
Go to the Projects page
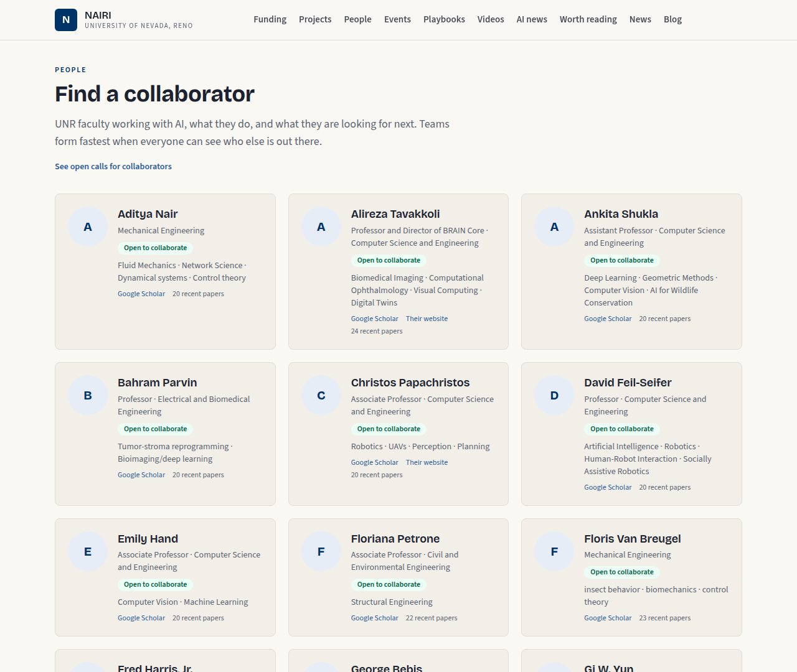click(x=315, y=19)
